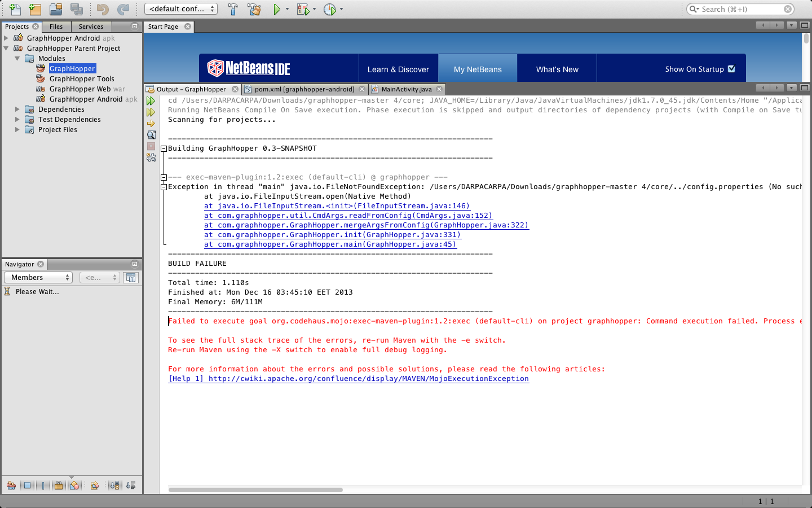The width and height of the screenshot is (812, 508).
Task: Collapse the Modules folder node
Action: click(x=17, y=58)
